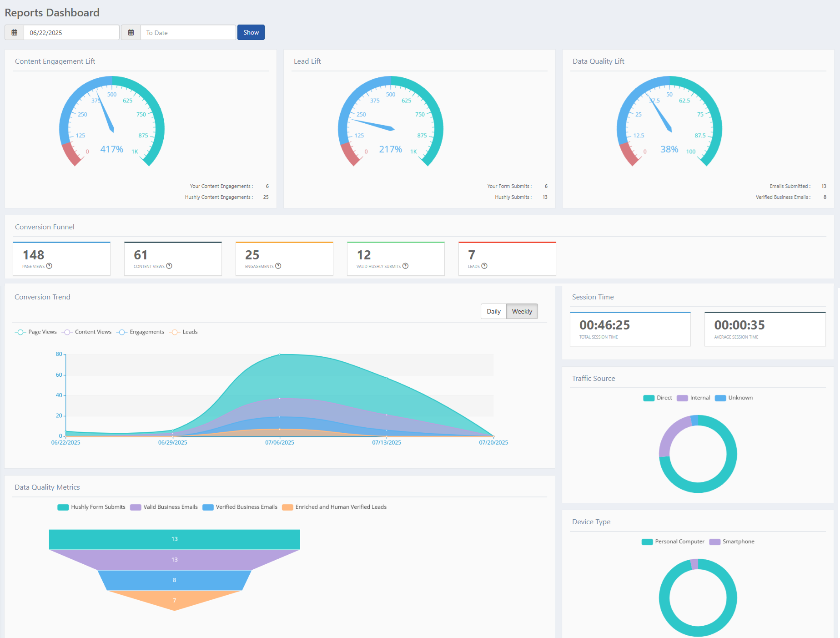840x638 pixels.
Task: Click the 417% Content Engagement gauge value
Action: pyautogui.click(x=112, y=149)
